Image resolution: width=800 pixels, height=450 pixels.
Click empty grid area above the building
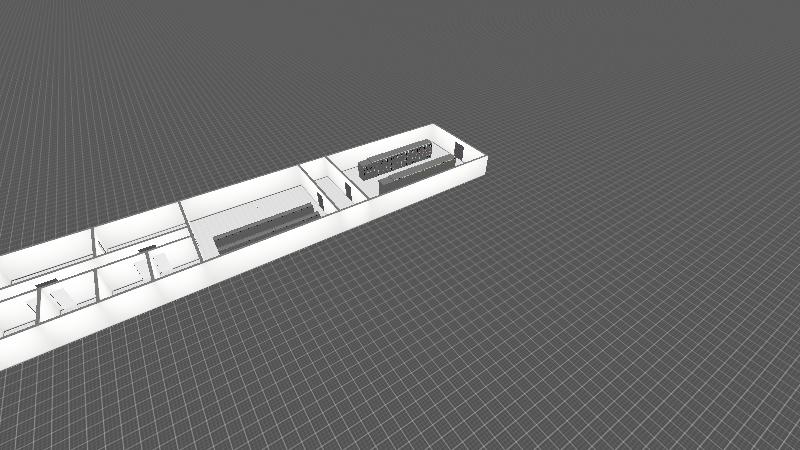pos(300,80)
